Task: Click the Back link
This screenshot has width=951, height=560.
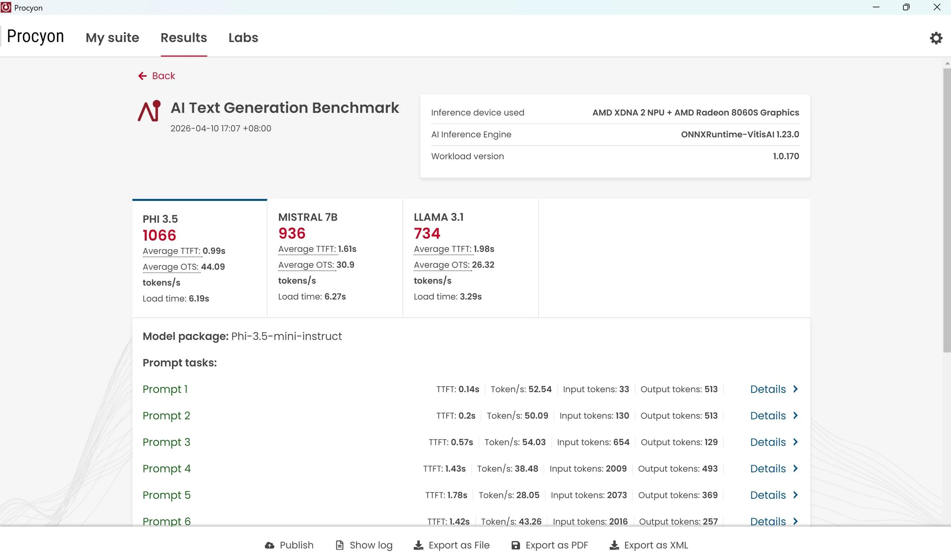Action: [x=163, y=76]
